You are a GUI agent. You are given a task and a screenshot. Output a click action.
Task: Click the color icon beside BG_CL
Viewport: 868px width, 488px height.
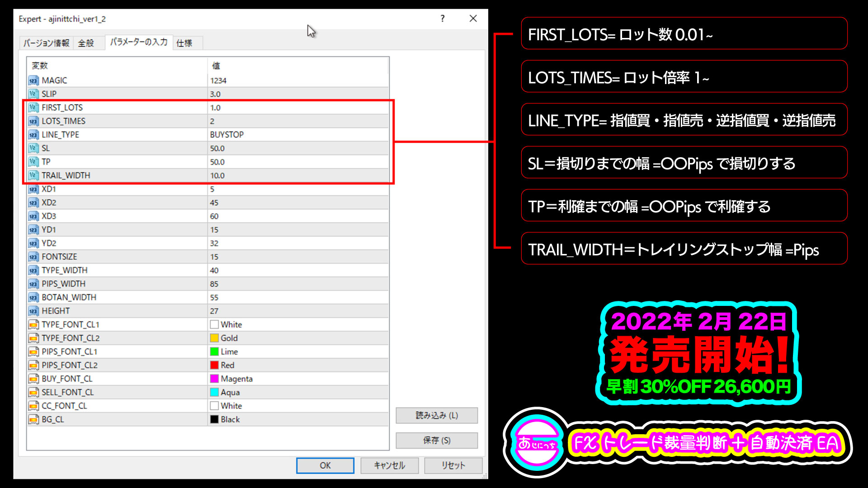pyautogui.click(x=33, y=419)
